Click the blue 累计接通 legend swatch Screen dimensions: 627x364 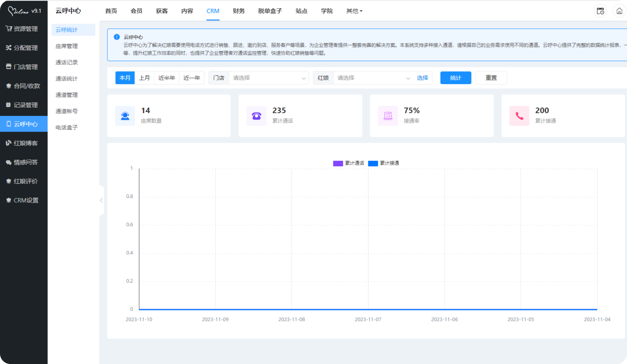(373, 163)
